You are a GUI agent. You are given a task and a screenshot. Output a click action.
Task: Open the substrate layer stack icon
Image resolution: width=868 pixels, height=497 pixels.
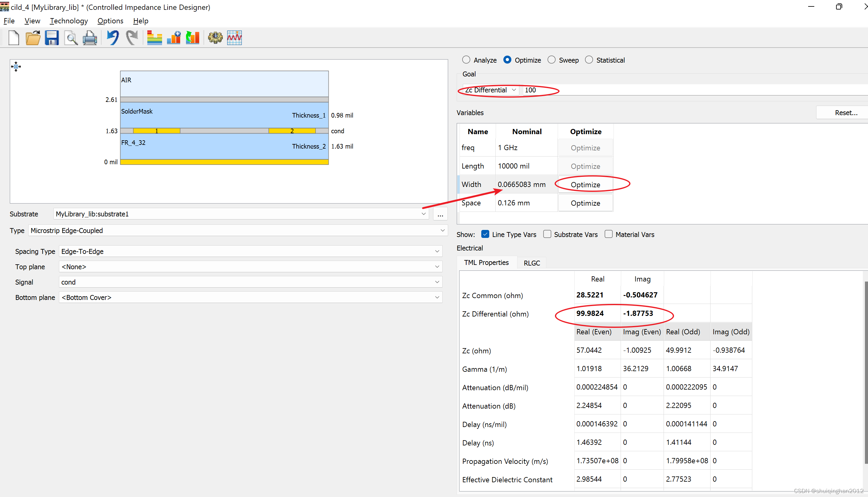coord(154,37)
